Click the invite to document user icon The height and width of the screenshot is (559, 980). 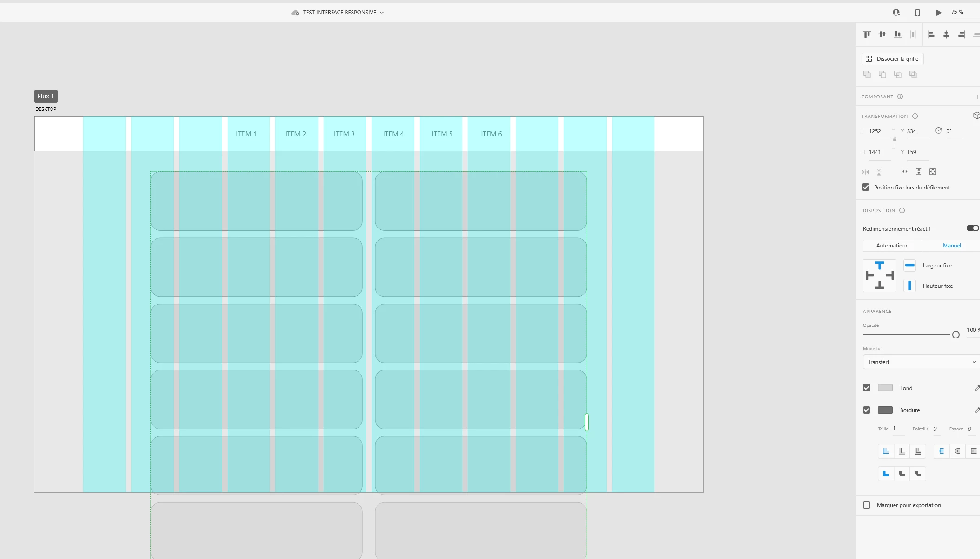[x=896, y=13]
